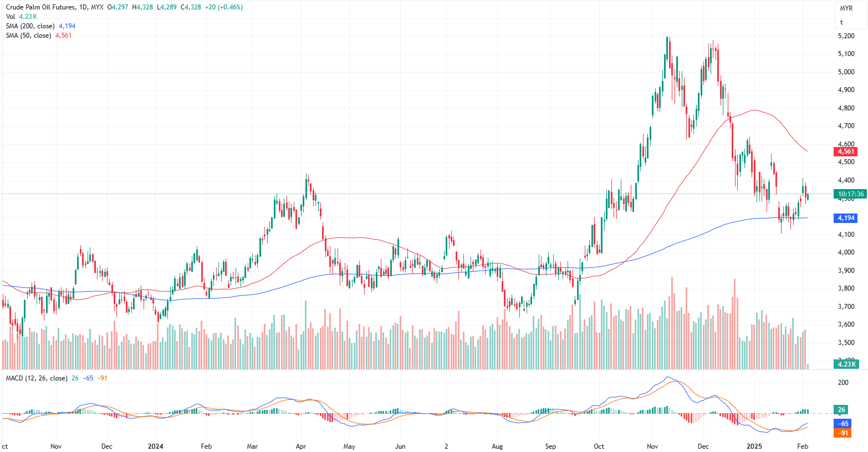Click the Crude Palm Oil Futures title
This screenshot has width=868, height=452.
pyautogui.click(x=41, y=7)
